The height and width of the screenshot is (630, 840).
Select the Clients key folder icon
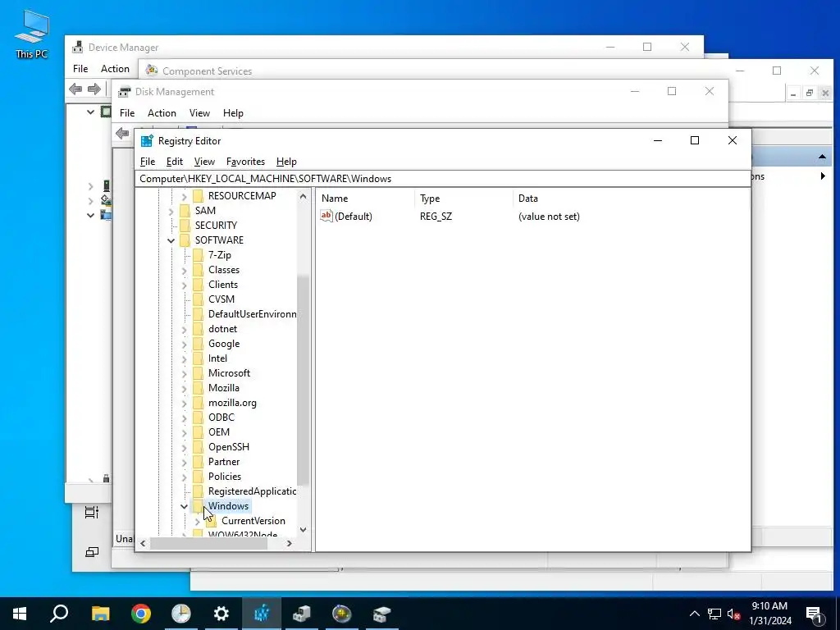[x=198, y=285]
